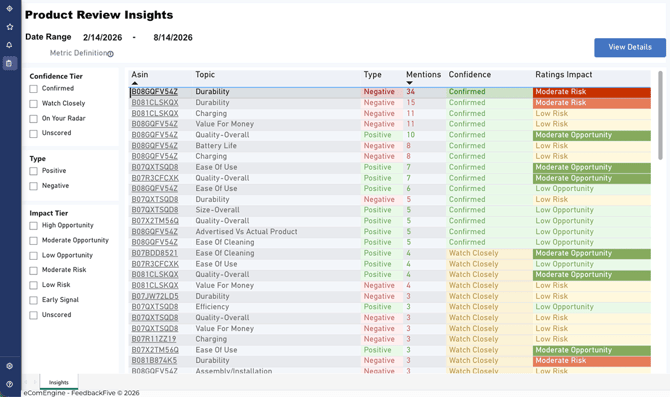Image resolution: width=670 pixels, height=397 pixels.
Task: Toggle the Watch Closely checkbox
Action: coord(33,104)
